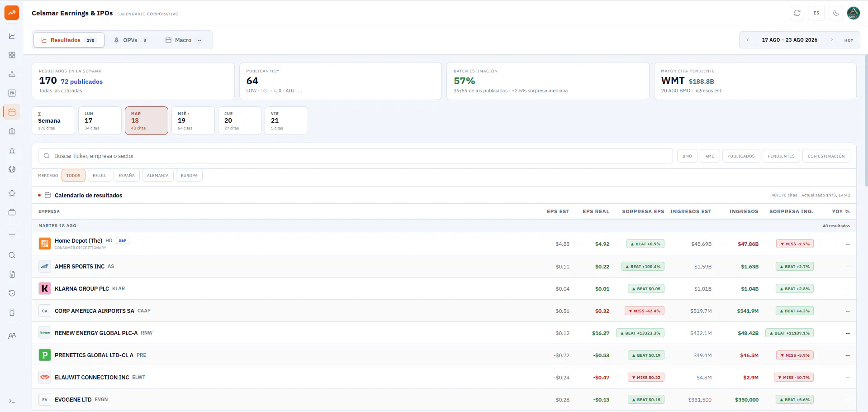Click Home Depot company logo
Screen dimensions: 868x412
(x=44, y=244)
